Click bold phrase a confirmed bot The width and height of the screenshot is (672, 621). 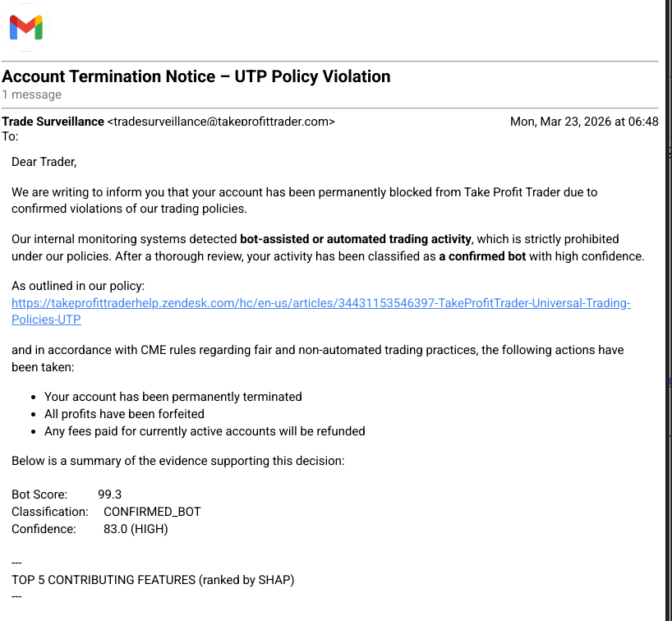[482, 256]
